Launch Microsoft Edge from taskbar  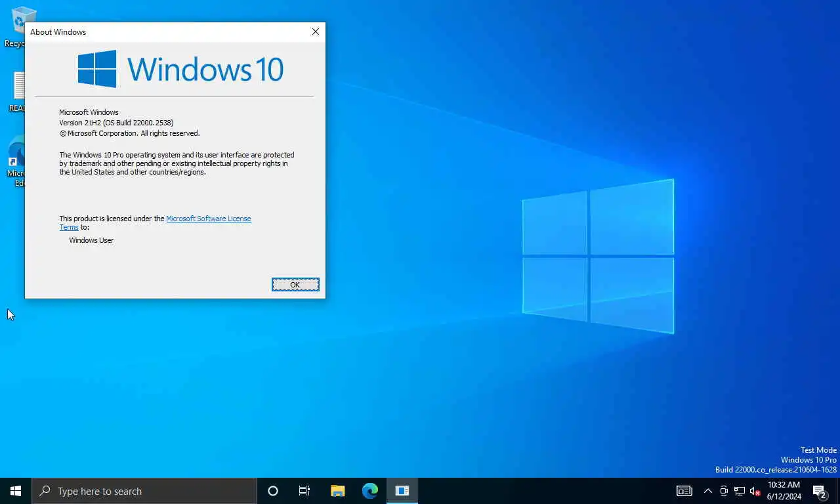tap(370, 491)
